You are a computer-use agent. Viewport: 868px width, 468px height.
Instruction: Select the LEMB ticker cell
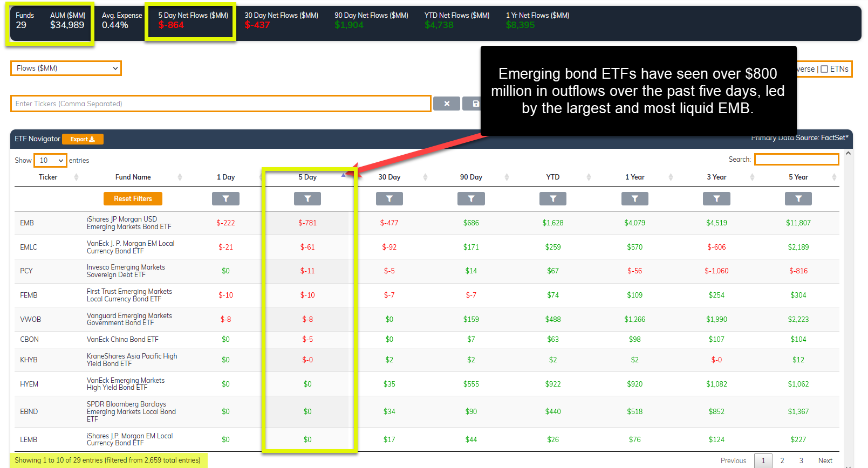click(29, 439)
